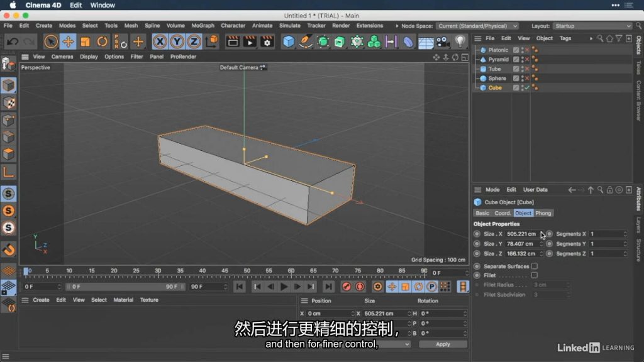This screenshot has width=644, height=362.
Task: Switch to the Phong tab
Action: (x=543, y=213)
